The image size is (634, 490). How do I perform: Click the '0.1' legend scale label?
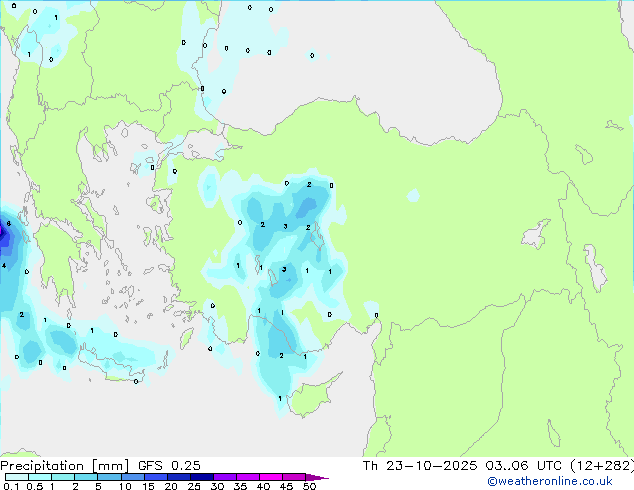(11, 486)
